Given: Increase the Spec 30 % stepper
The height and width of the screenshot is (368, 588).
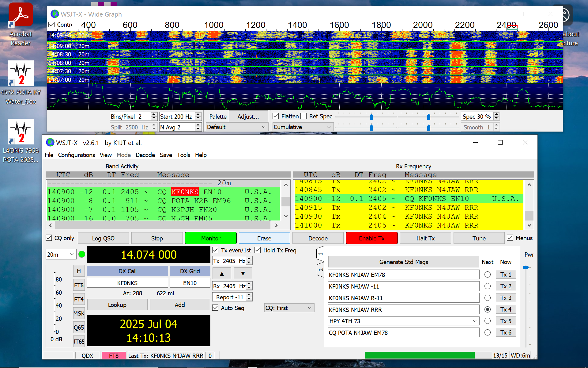Looking at the screenshot, I should pyautogui.click(x=496, y=114).
